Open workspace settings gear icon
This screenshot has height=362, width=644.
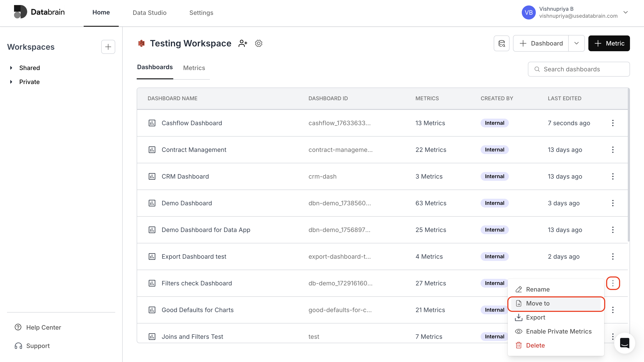(258, 43)
